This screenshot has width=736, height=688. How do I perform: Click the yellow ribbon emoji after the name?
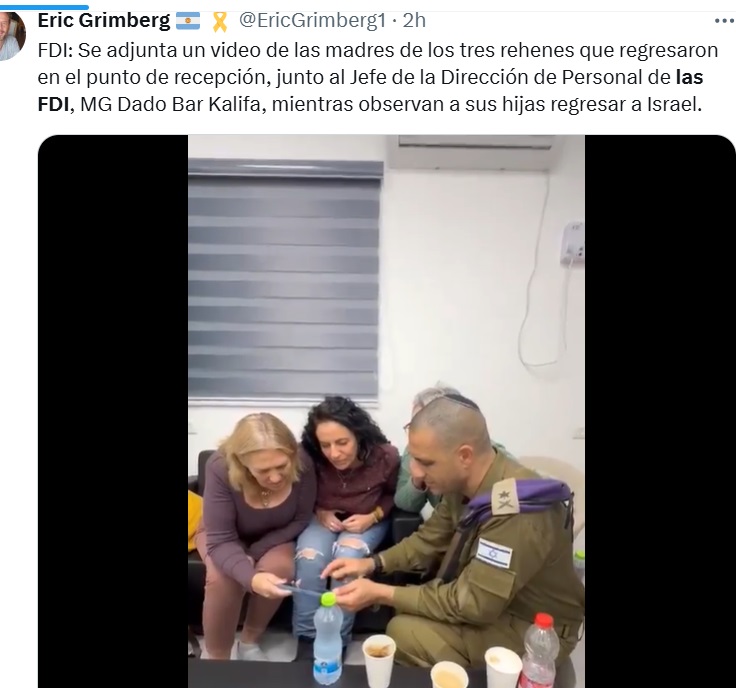[x=220, y=22]
